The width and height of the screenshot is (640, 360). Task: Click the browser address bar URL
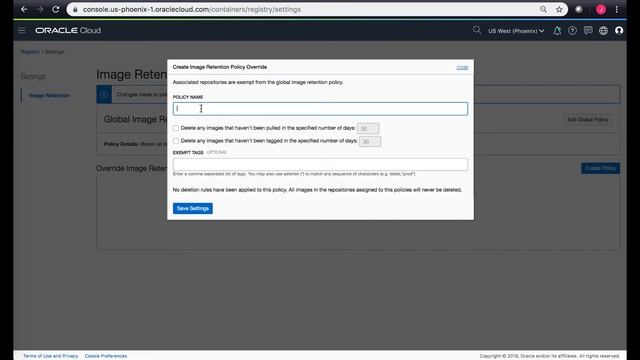click(x=192, y=9)
